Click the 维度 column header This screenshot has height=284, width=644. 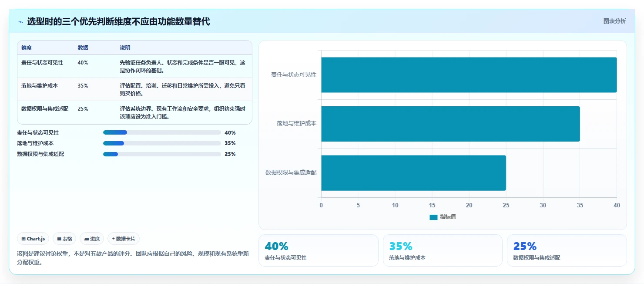27,48
